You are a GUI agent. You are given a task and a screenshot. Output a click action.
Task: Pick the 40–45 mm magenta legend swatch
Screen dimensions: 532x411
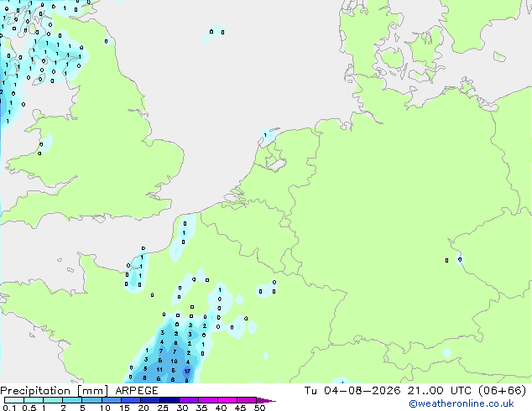click(227, 400)
